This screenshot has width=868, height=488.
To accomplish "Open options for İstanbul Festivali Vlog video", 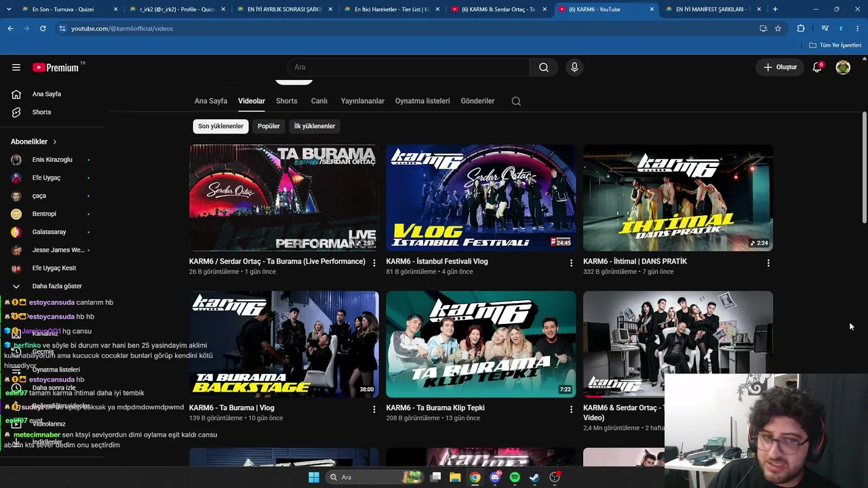I will (571, 263).
